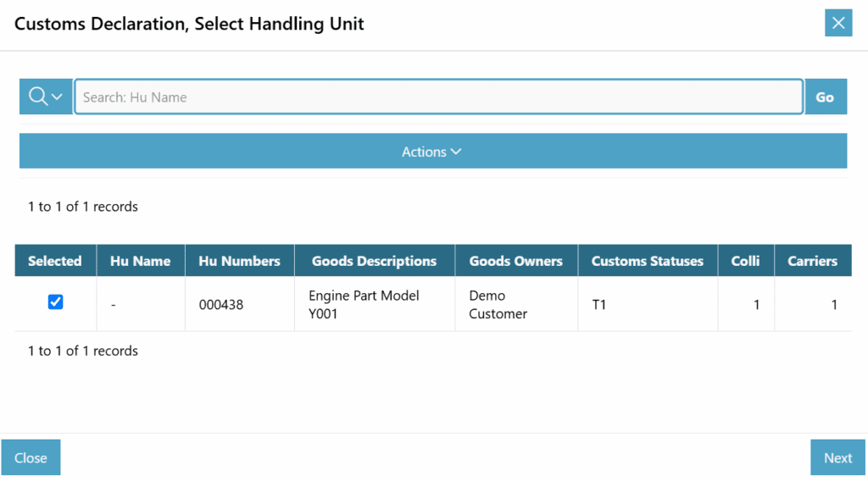Click the Demo Customer cell
This screenshot has height=481, width=868.
point(498,305)
